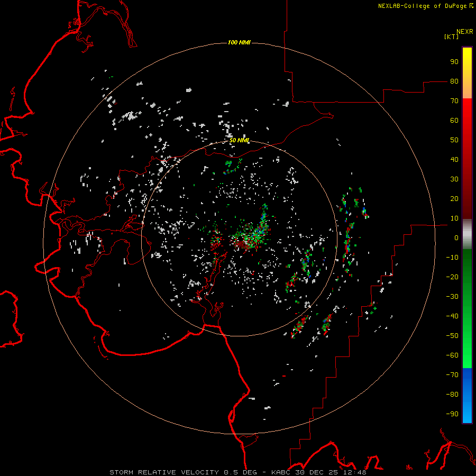Click the positive 70 scale value
This screenshot has width=476, height=476.
coord(454,101)
